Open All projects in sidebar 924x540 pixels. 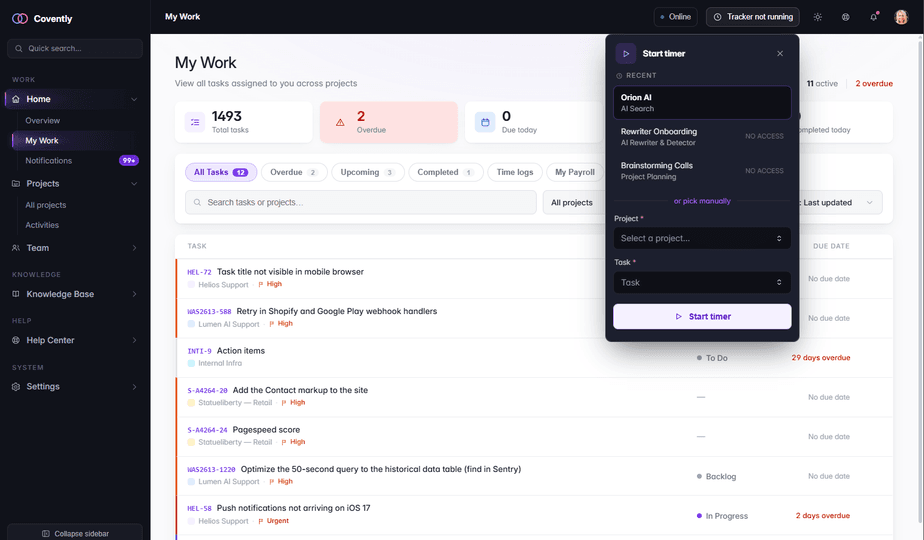(45, 205)
